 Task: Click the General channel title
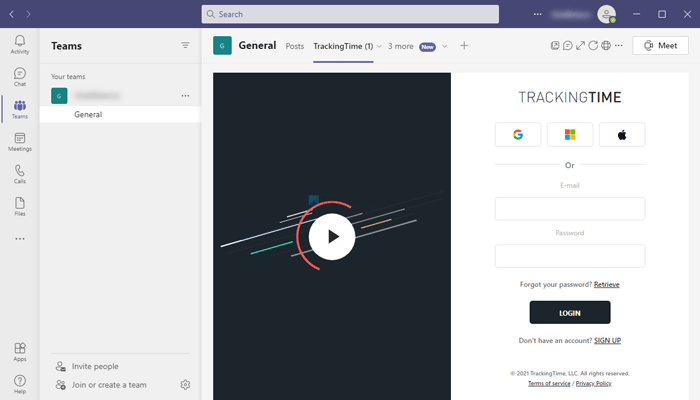[x=257, y=46]
